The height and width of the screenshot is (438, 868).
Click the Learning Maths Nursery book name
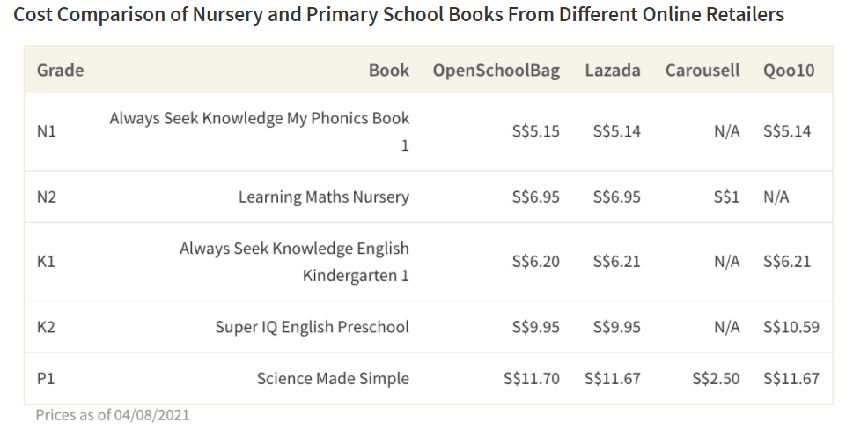pyautogui.click(x=323, y=197)
